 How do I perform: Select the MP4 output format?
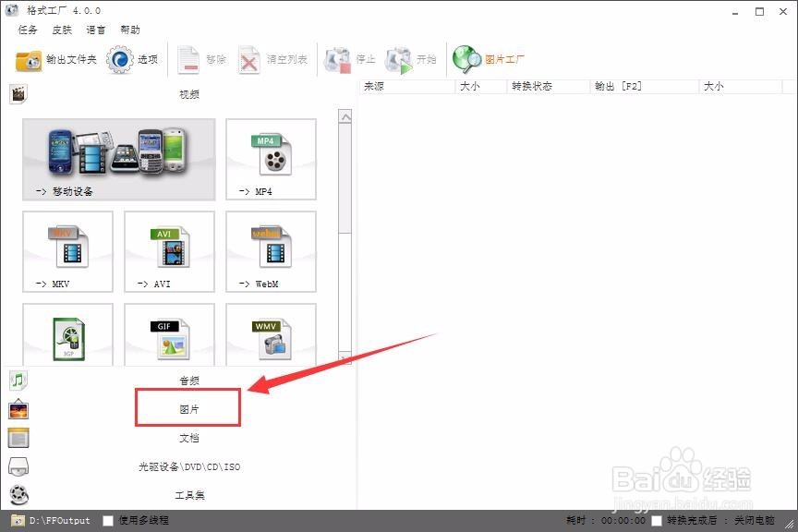(270, 159)
